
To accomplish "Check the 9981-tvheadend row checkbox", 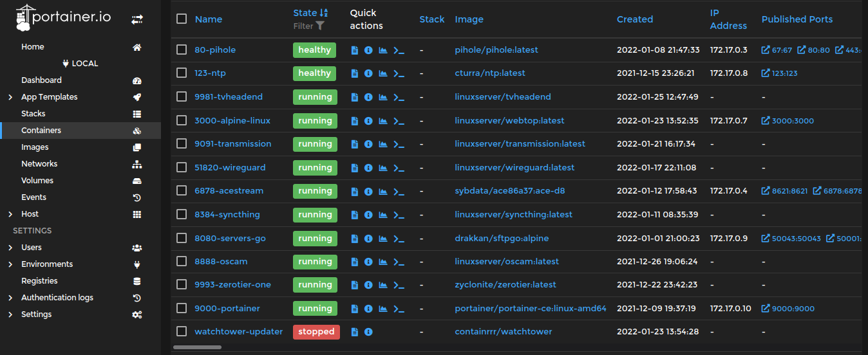I will (182, 97).
